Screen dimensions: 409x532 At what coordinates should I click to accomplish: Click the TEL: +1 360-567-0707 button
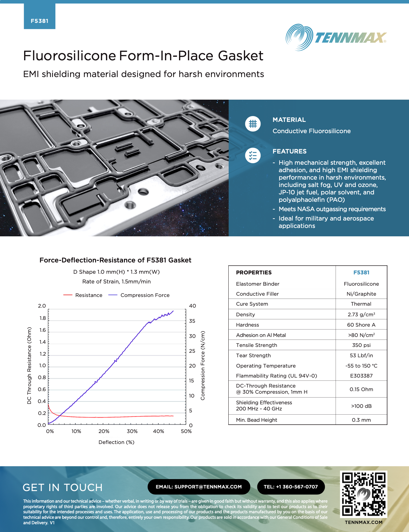[x=291, y=487]
